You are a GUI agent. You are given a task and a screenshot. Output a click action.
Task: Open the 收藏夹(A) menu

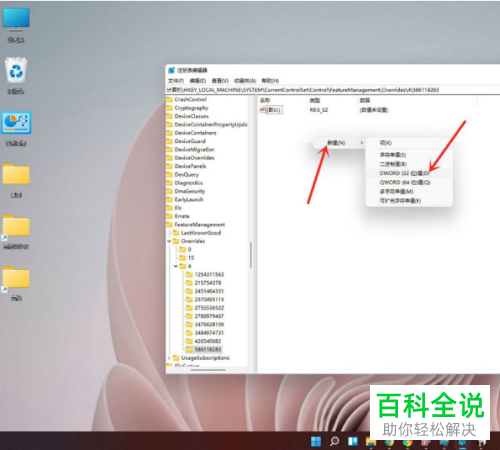tap(245, 81)
